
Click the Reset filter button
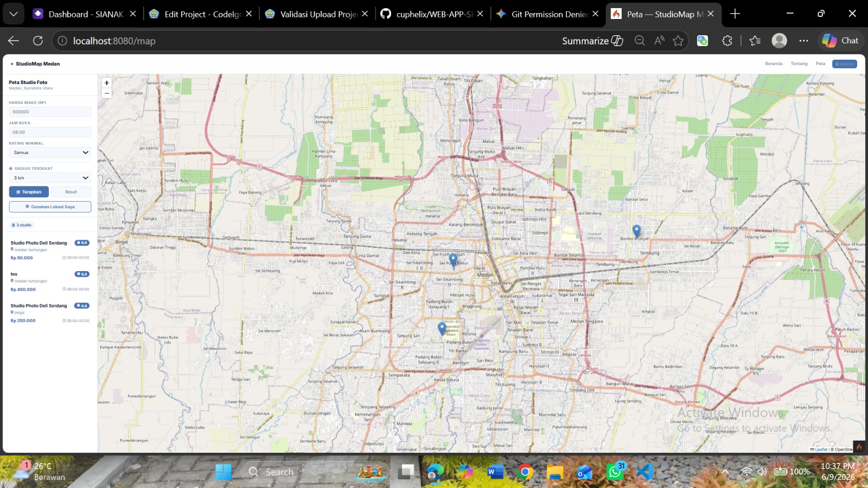[x=71, y=192]
